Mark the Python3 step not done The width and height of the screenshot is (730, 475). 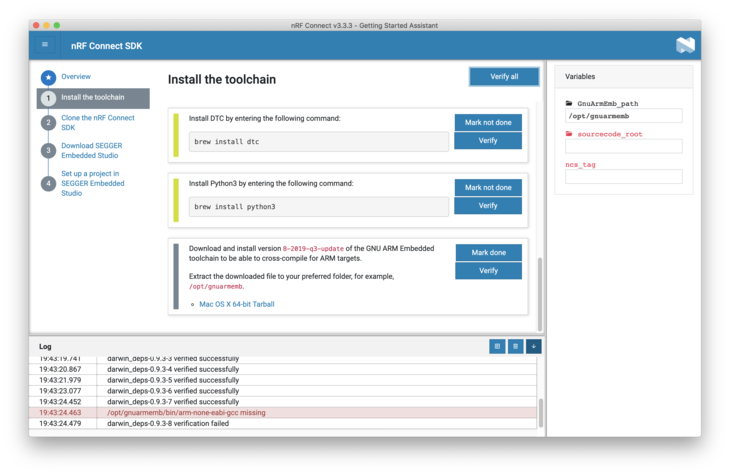[x=488, y=187]
